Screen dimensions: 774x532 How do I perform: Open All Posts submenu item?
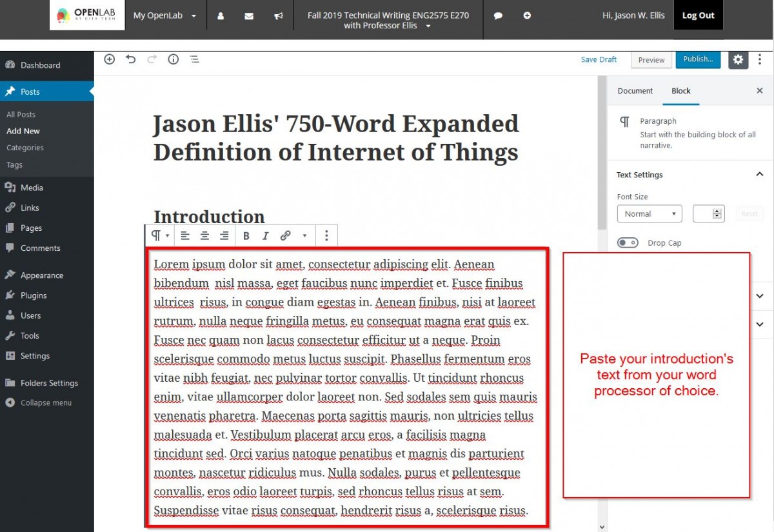click(21, 114)
